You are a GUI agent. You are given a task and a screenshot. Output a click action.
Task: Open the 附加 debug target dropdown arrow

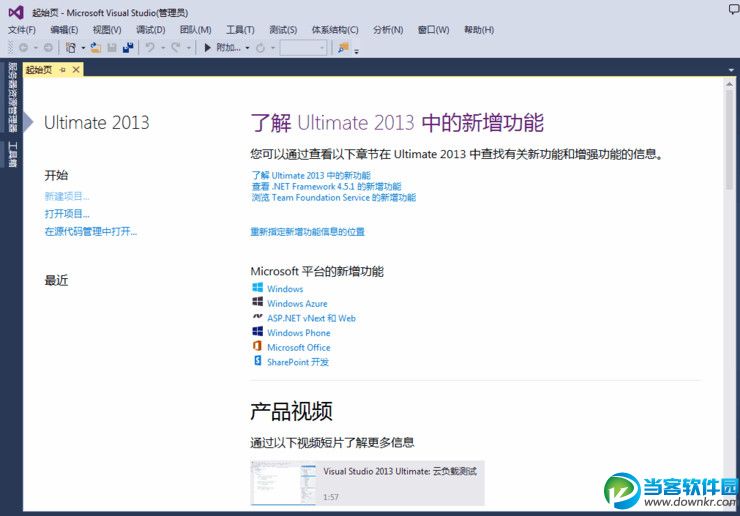pyautogui.click(x=247, y=48)
